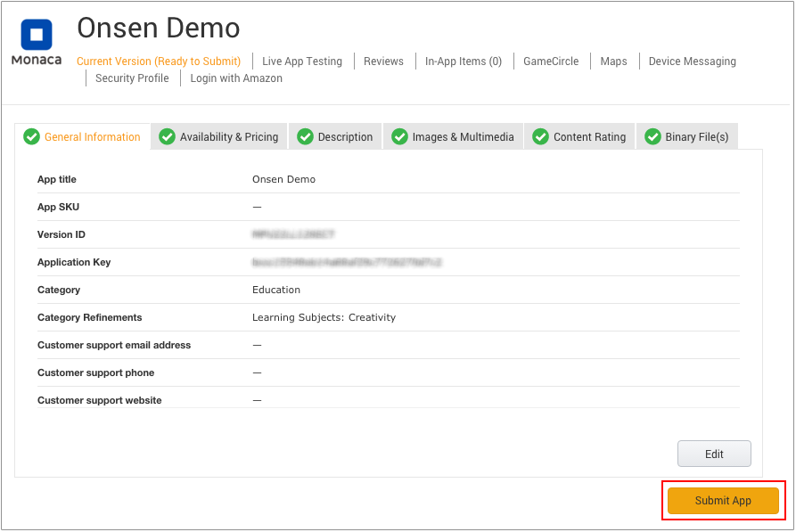
Task: Click the green check icon beside Content Rating
Action: coord(541,136)
